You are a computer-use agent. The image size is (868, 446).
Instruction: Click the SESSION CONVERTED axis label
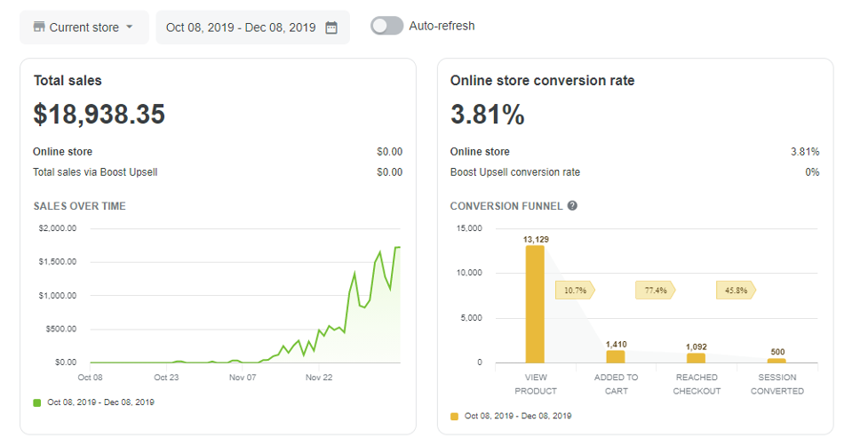click(x=777, y=384)
